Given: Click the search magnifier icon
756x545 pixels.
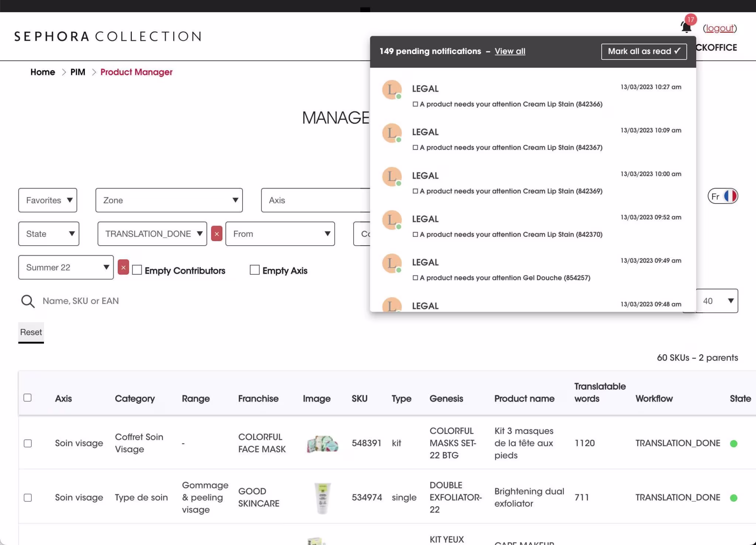Looking at the screenshot, I should (28, 301).
